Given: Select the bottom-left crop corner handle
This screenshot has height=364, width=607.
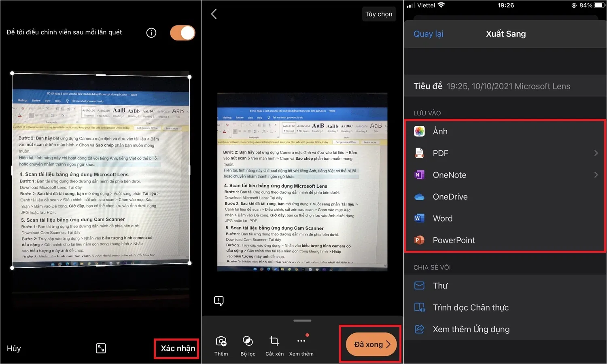Looking at the screenshot, I should click(x=12, y=268).
